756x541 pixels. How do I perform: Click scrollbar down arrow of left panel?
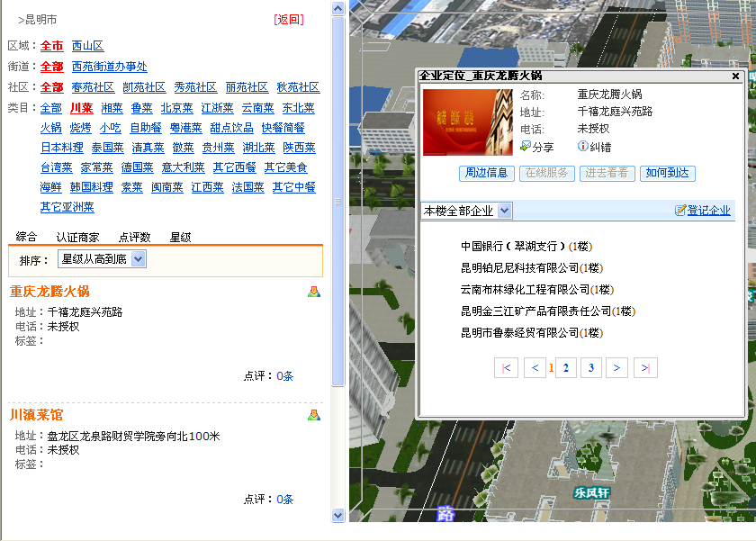pos(338,516)
